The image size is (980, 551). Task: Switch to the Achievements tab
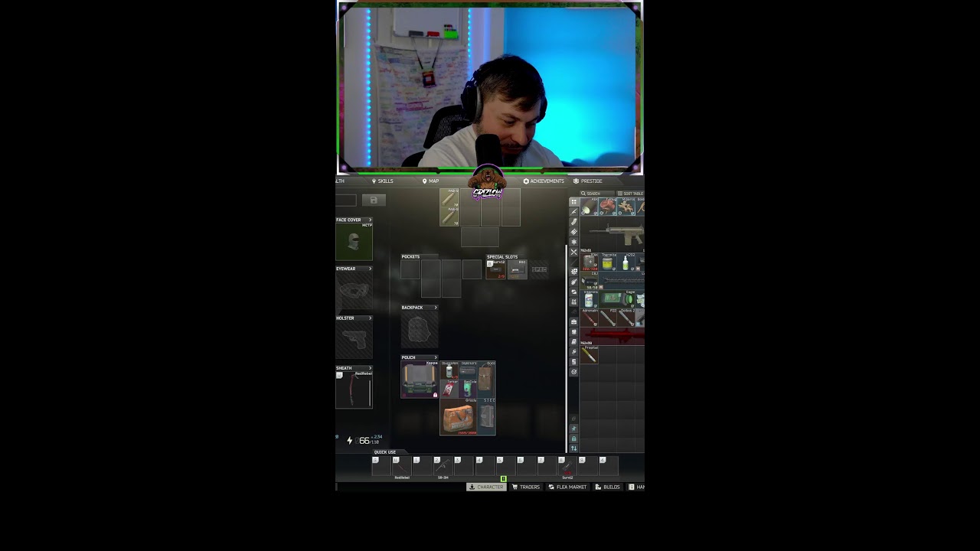[544, 181]
